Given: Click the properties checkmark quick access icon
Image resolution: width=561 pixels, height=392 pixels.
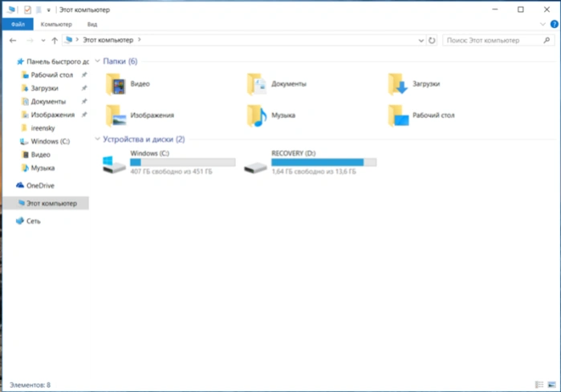Looking at the screenshot, I should point(27,10).
